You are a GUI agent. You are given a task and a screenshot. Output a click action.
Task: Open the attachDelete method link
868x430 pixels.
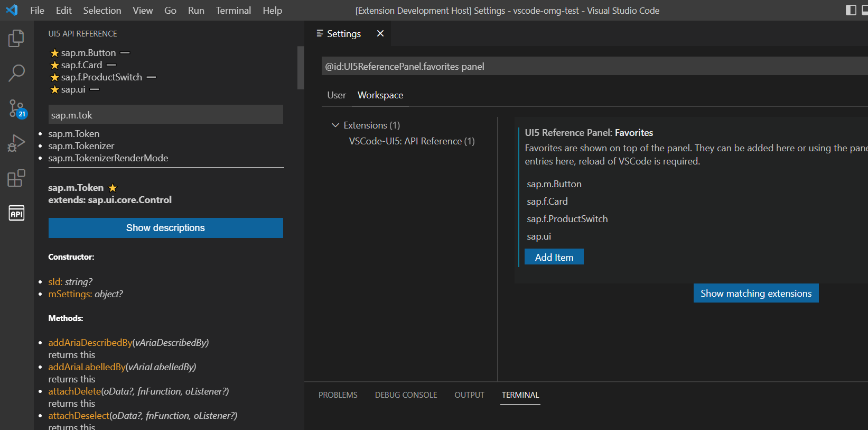point(74,391)
